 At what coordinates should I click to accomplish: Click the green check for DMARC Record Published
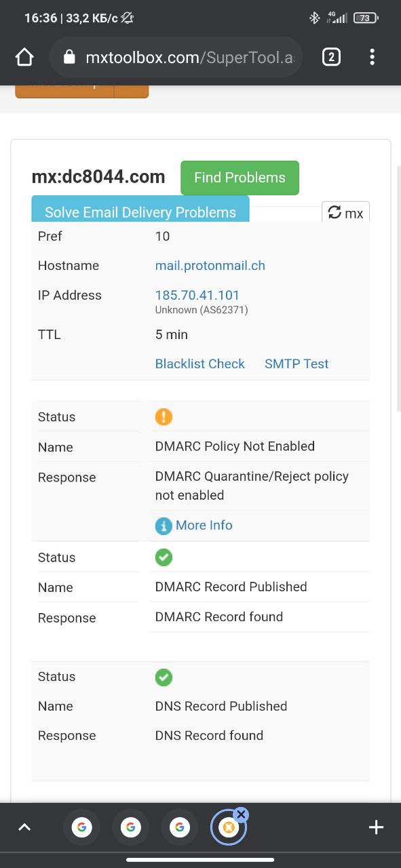pyautogui.click(x=164, y=557)
